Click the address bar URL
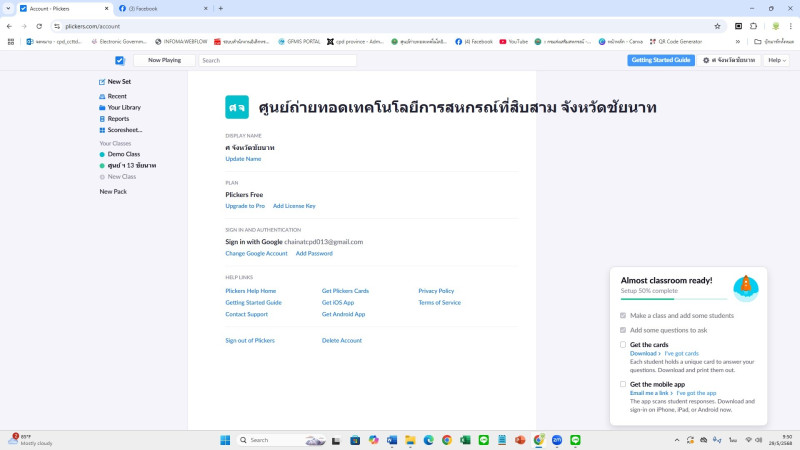 [x=92, y=26]
